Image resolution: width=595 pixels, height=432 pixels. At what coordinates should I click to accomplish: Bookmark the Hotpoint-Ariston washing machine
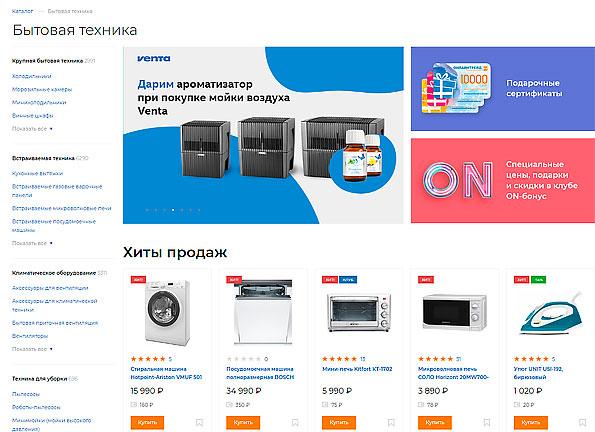(199, 422)
